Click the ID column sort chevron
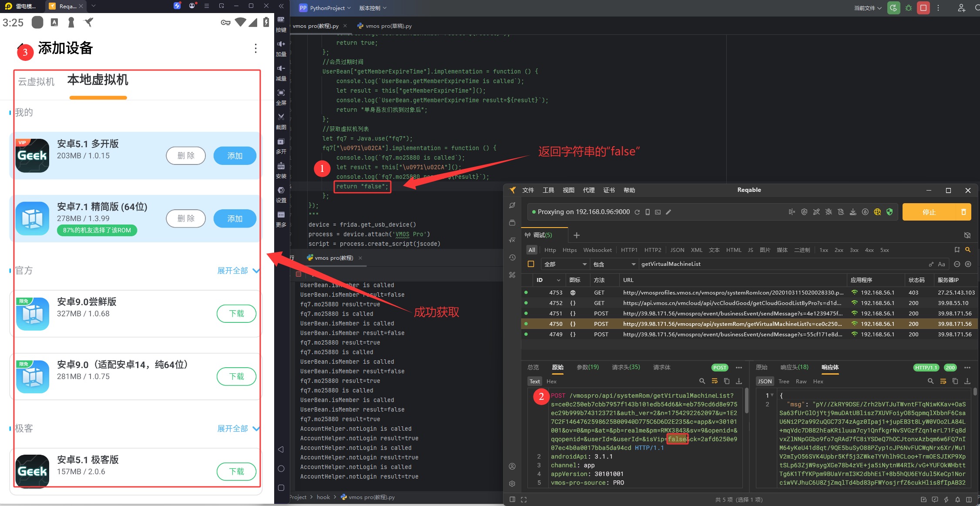980x506 pixels. tap(558, 280)
